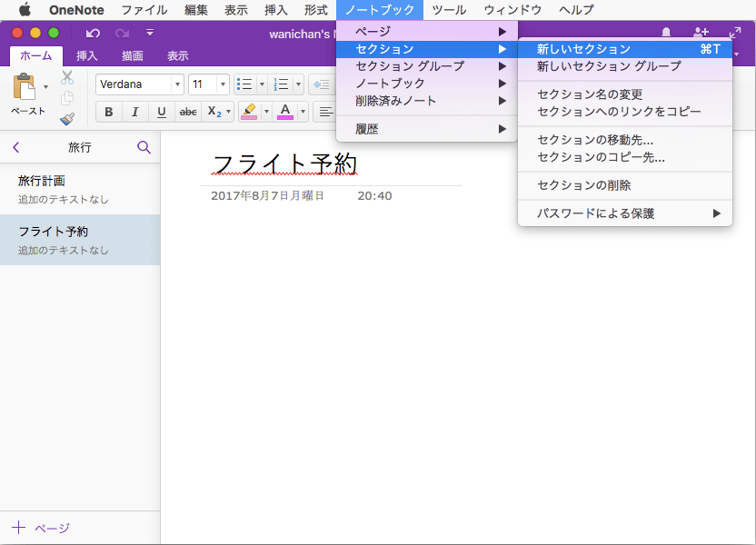
Task: Click the Copy icon in ribbon
Action: (67, 98)
